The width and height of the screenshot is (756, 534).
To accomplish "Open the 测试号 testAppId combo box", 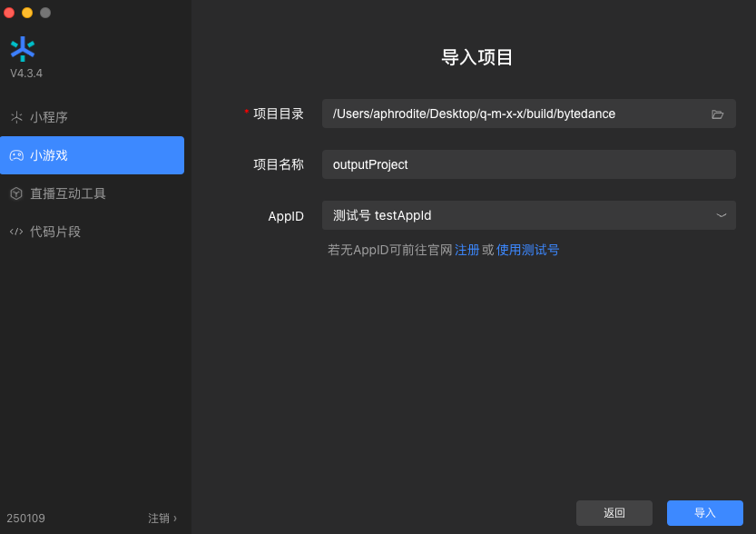I will [529, 215].
